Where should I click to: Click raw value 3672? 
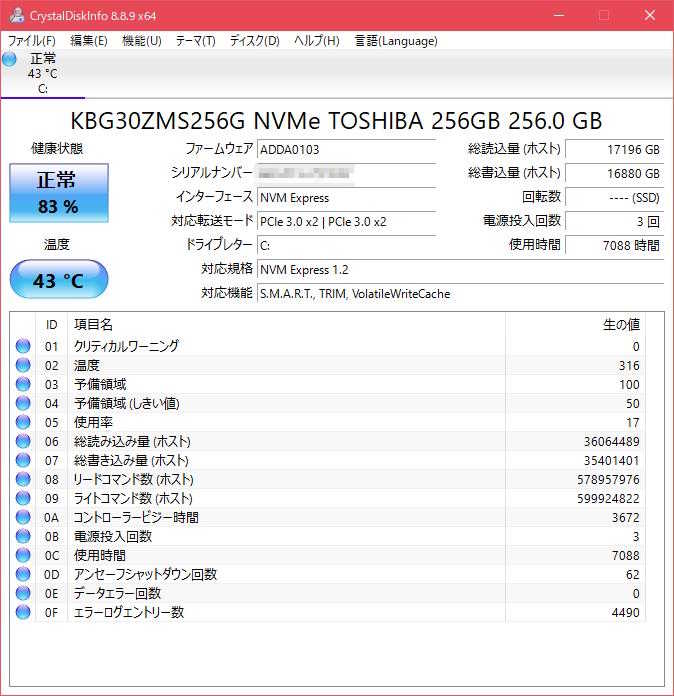tap(626, 518)
